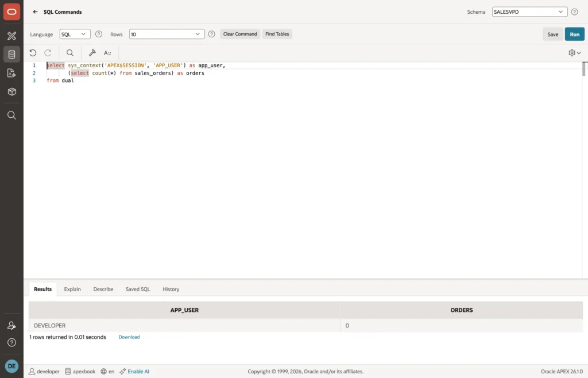The height and width of the screenshot is (378, 588).
Task: Open the Administration user icon in the sidebar
Action: [11, 326]
